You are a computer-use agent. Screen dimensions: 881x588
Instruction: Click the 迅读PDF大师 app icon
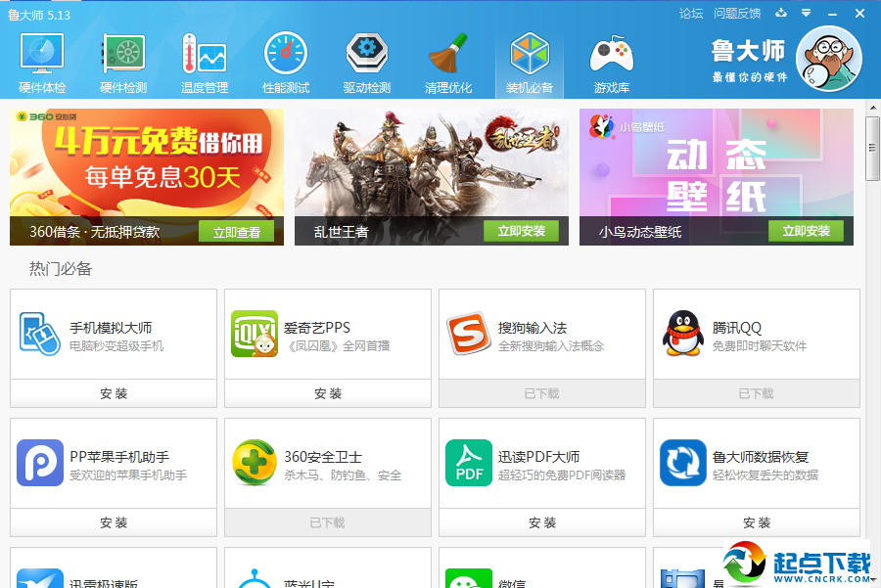click(469, 463)
